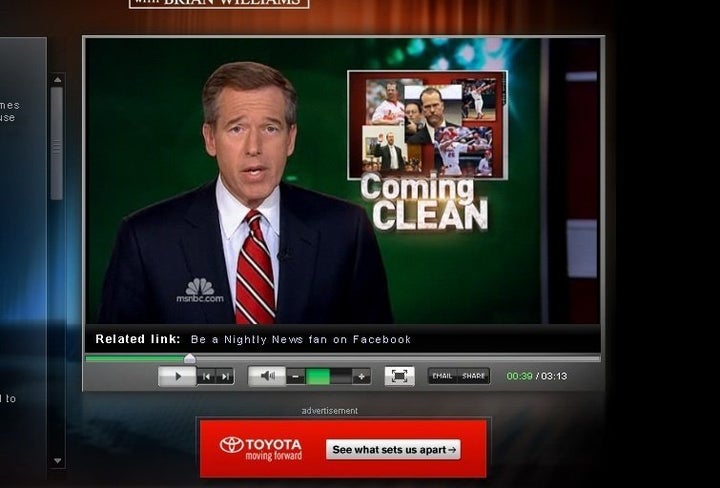Click the video progress bar handle
The height and width of the screenshot is (488, 720).
[190, 359]
